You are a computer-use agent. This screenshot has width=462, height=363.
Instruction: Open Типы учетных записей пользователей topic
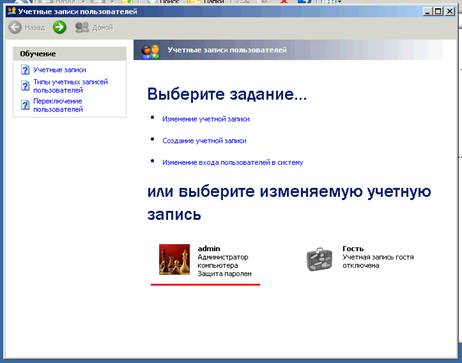pyautogui.click(x=71, y=86)
